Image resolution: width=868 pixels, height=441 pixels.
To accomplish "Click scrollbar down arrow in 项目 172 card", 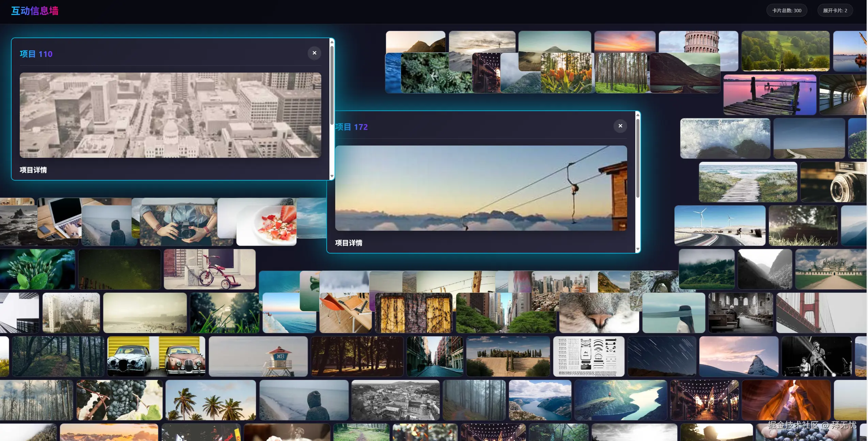I will point(638,249).
